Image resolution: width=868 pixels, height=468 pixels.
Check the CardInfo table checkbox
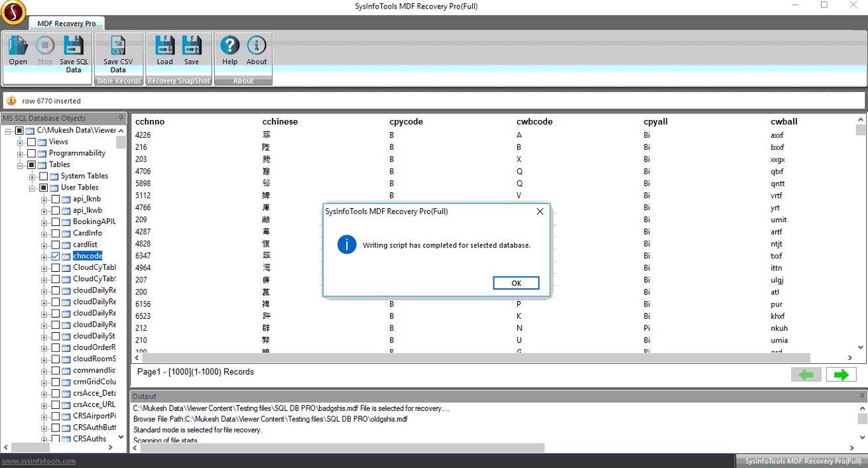56,233
